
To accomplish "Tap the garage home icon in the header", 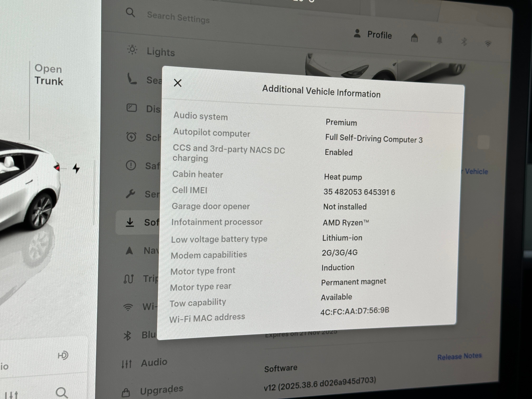I will [414, 38].
